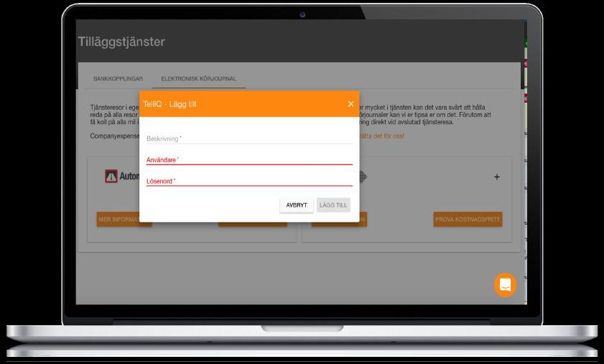Click the TelliQ - Lägg till dialog title
This screenshot has width=604, height=364.
pos(170,104)
